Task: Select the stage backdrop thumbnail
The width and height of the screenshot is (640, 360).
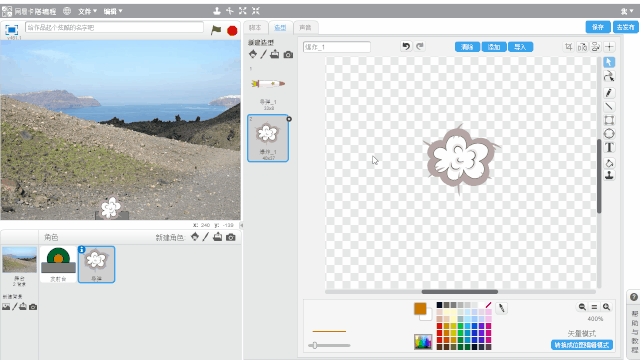Action: click(19, 260)
